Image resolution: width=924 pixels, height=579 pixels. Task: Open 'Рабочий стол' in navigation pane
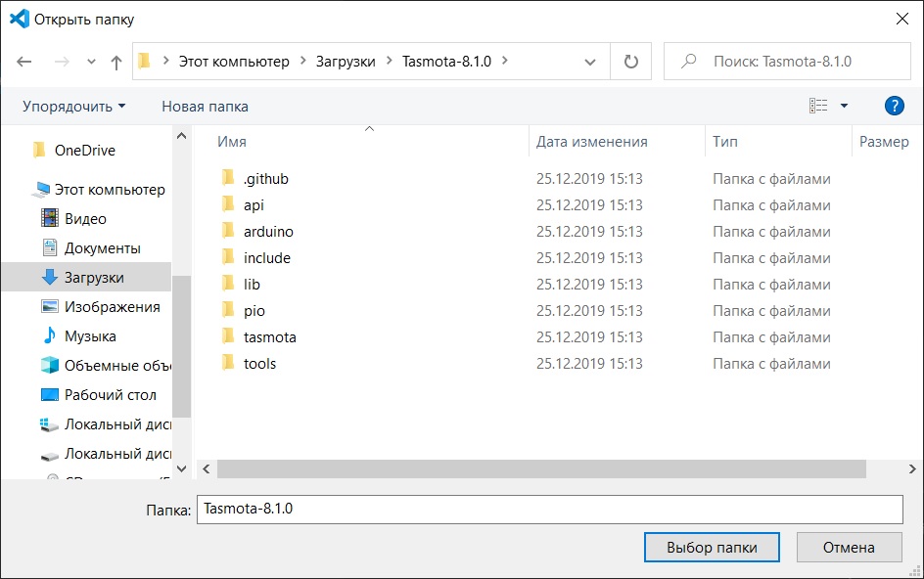point(111,395)
